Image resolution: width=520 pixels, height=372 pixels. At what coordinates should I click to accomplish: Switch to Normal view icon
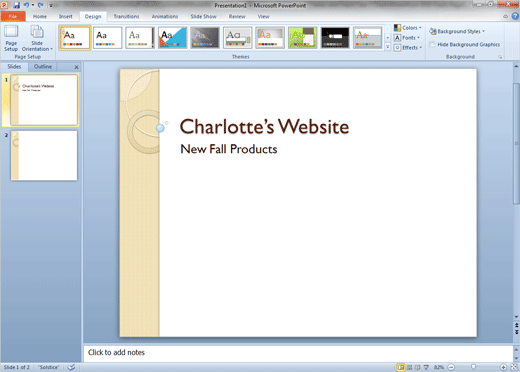tap(401, 367)
